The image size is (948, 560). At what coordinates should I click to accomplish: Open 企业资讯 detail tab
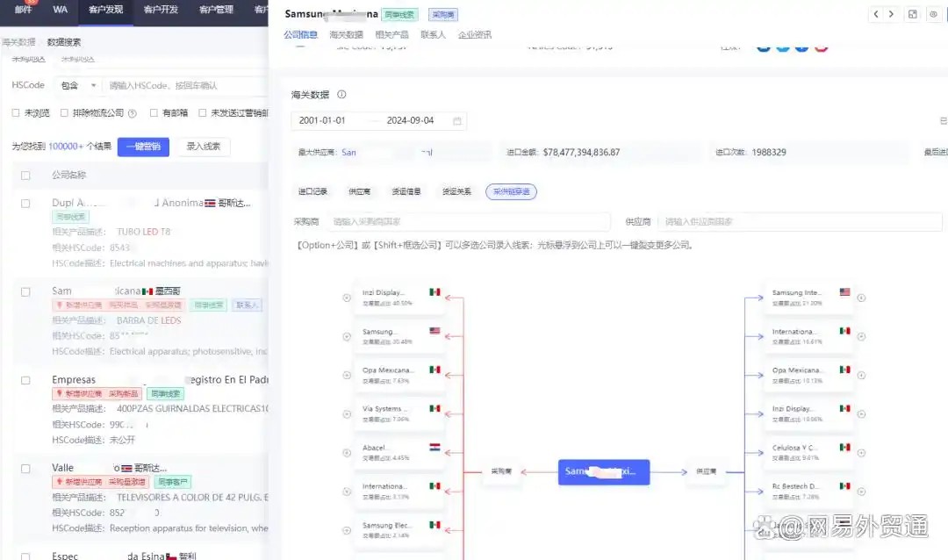click(475, 34)
